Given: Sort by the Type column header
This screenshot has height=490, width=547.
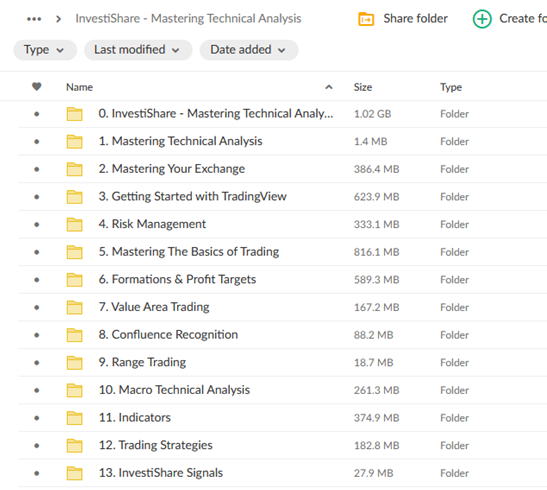Looking at the screenshot, I should 451,87.
